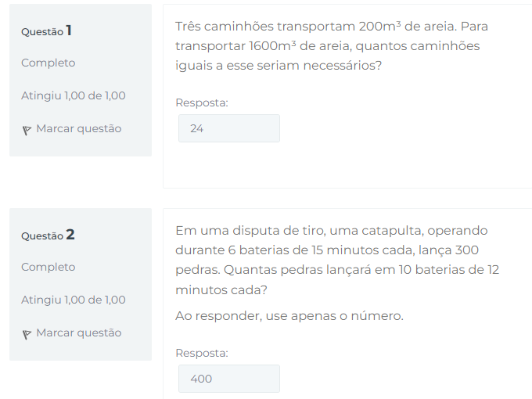
Task: Click the "Questão 1" heading
Action: click(x=46, y=31)
